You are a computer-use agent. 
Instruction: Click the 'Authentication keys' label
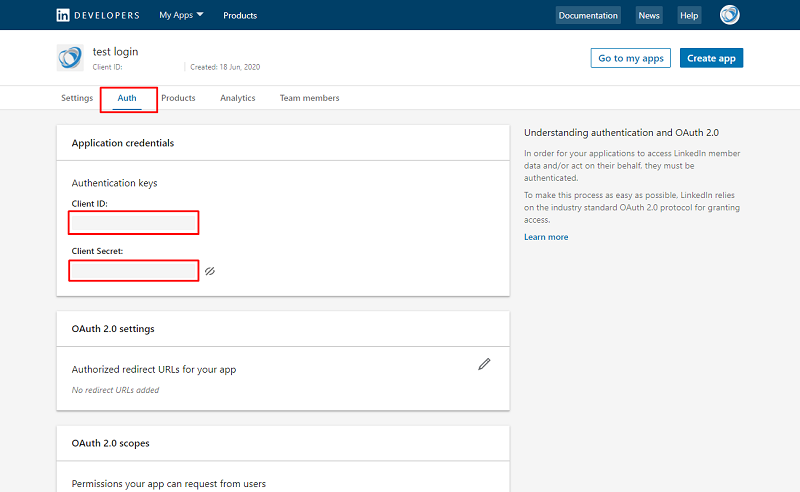pyautogui.click(x=114, y=183)
